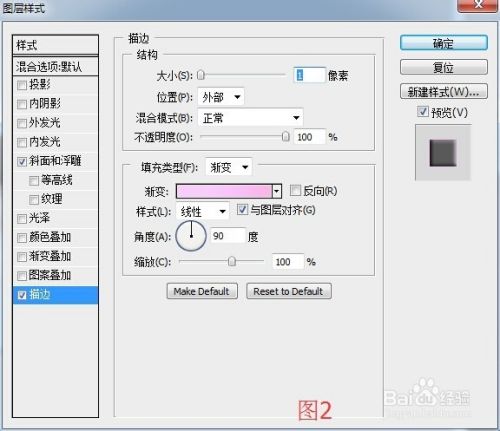Click the opacity 100 input field
The image size is (500, 431).
[309, 137]
